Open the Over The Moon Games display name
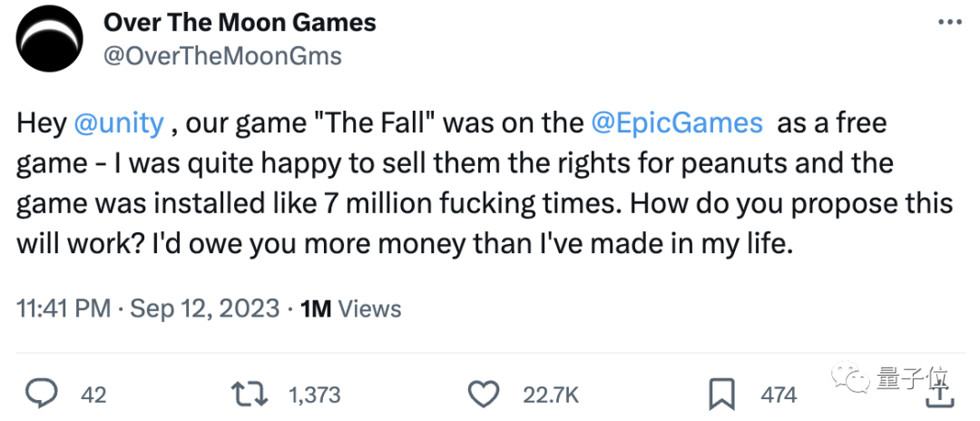Screen dimensions: 980x421 pos(240,24)
